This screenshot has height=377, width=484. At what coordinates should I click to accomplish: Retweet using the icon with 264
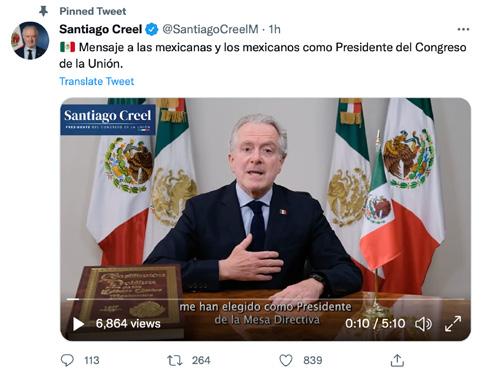pos(175,360)
